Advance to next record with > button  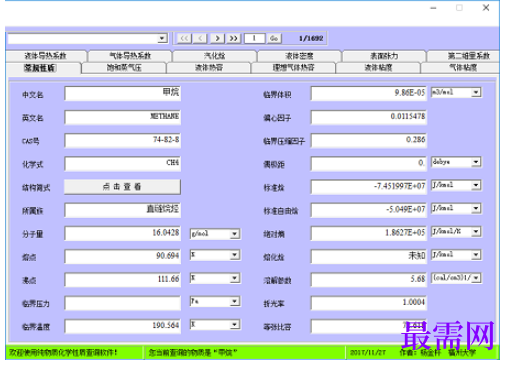217,38
